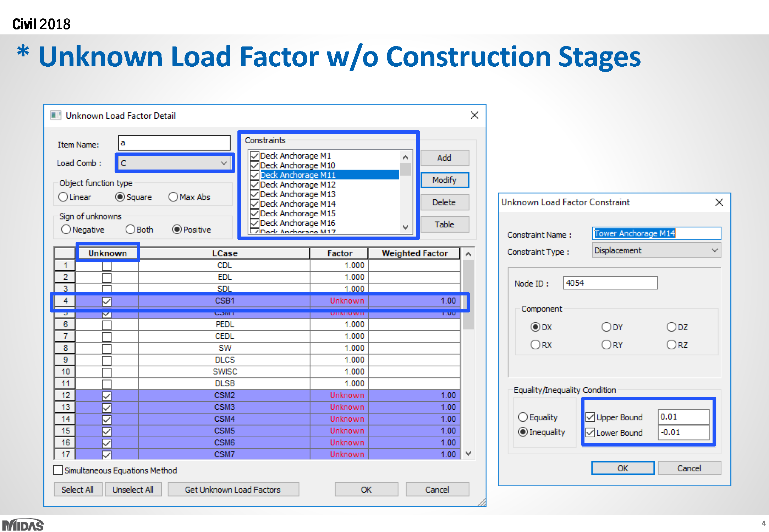Screen dimensions: 769x532
Task: Select the Negative sign of unknowns
Action: pos(66,229)
